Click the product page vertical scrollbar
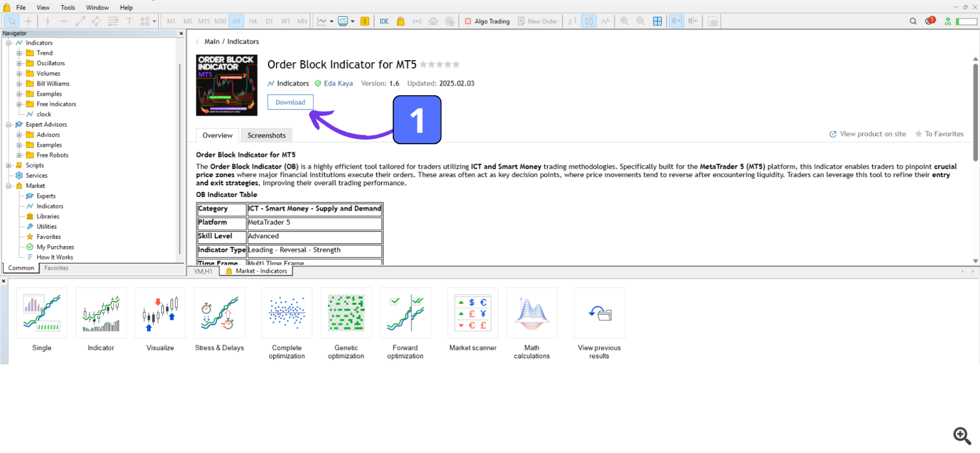This screenshot has width=980, height=453. [975, 111]
